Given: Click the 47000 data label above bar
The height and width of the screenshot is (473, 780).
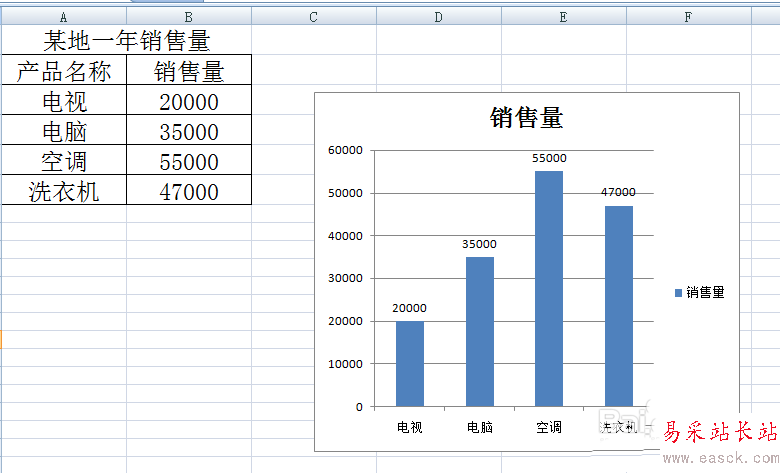Looking at the screenshot, I should coord(618,192).
